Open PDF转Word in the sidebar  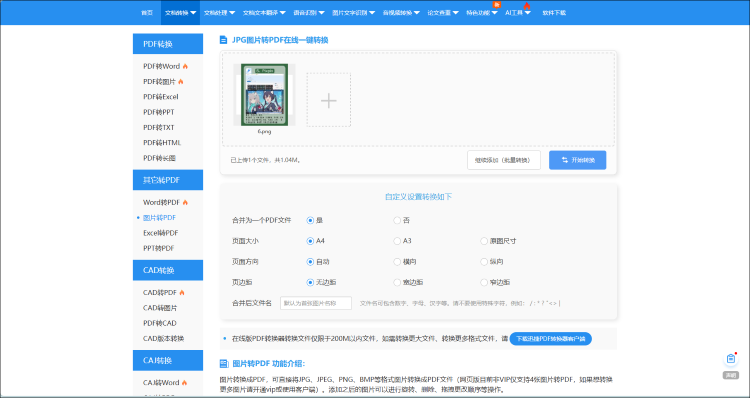[x=162, y=66]
